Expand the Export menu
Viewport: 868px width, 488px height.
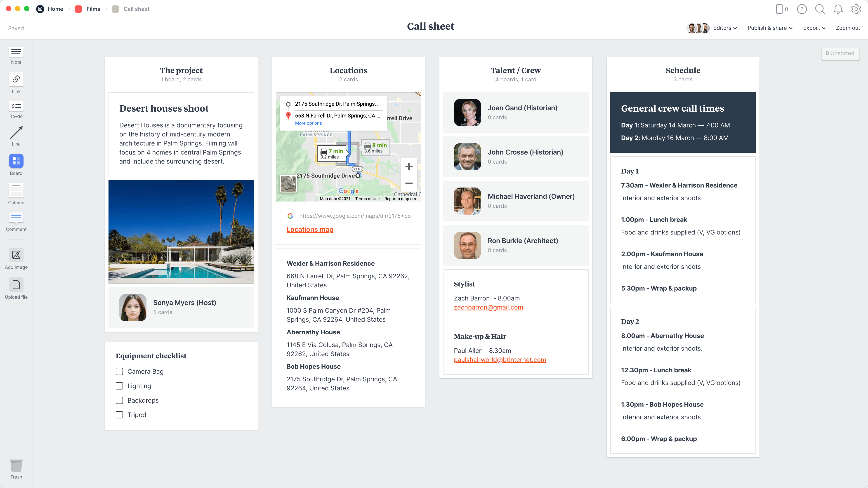(814, 28)
